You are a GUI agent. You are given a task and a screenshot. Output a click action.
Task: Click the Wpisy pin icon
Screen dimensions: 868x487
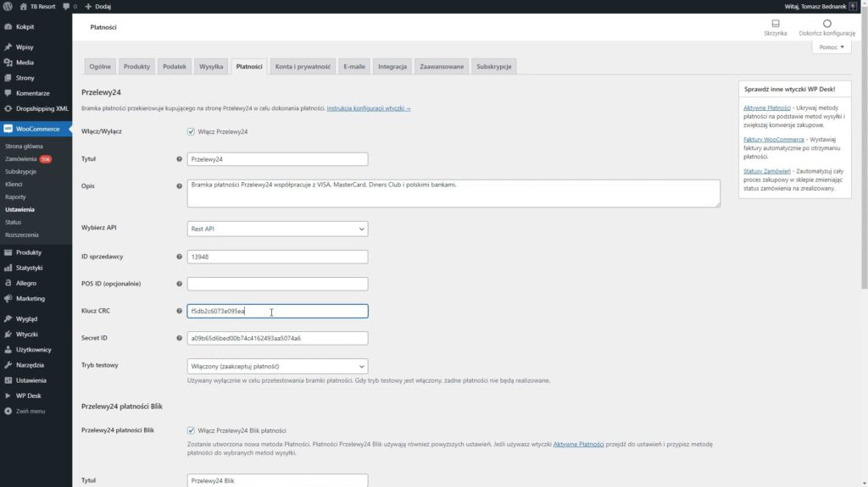(x=8, y=47)
